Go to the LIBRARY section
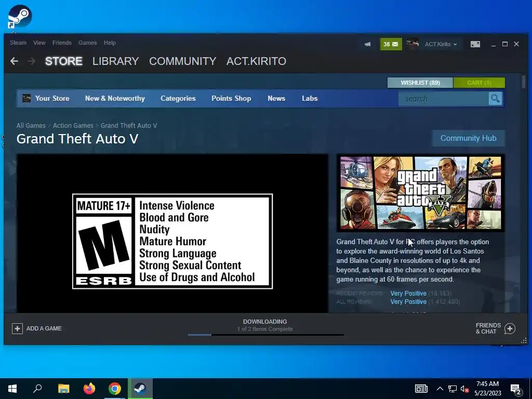 coord(116,61)
